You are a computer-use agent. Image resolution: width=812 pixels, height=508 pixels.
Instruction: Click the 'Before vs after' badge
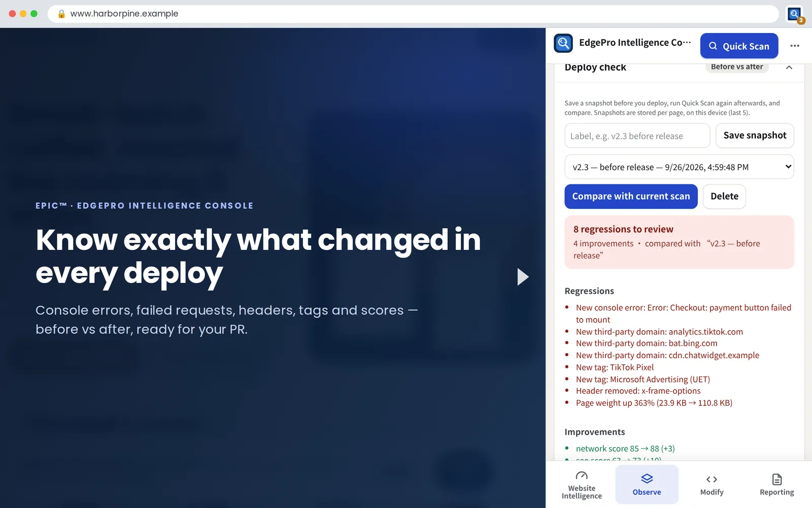click(737, 67)
